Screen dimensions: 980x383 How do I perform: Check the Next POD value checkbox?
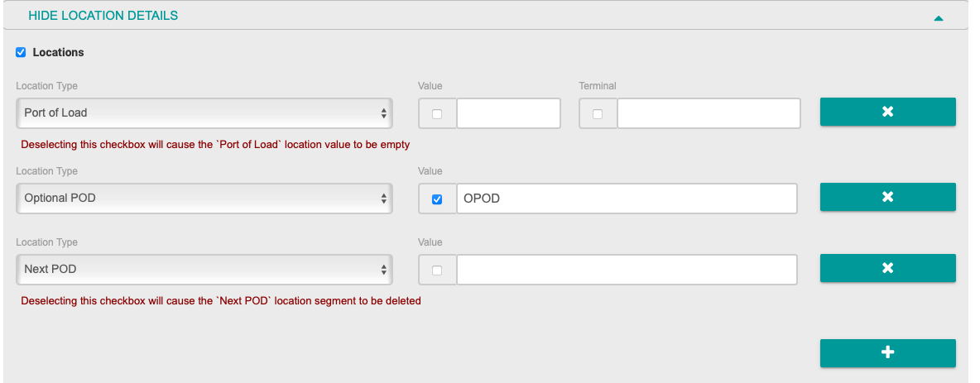click(x=437, y=270)
